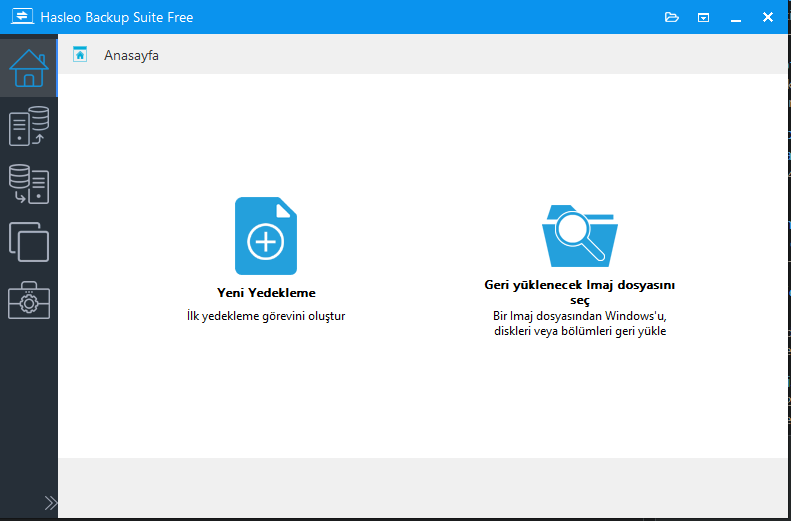Open the Home sidebar icon

pyautogui.click(x=29, y=68)
